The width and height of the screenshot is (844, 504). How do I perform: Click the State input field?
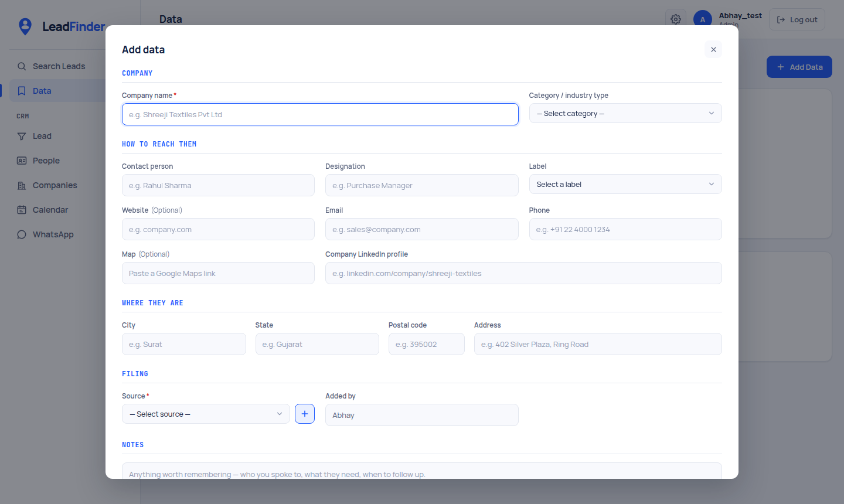pos(317,344)
